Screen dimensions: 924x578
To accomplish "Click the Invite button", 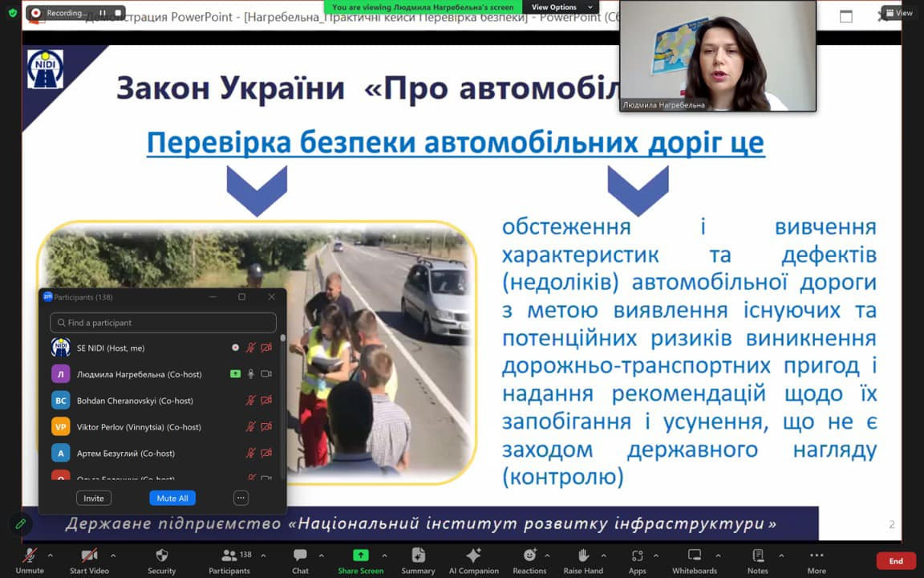I will click(x=94, y=499).
